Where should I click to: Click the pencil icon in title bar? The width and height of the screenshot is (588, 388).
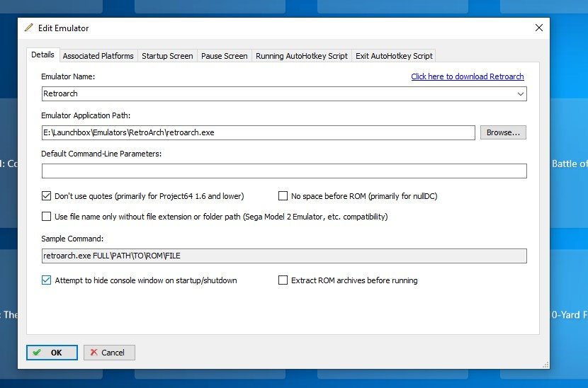29,28
